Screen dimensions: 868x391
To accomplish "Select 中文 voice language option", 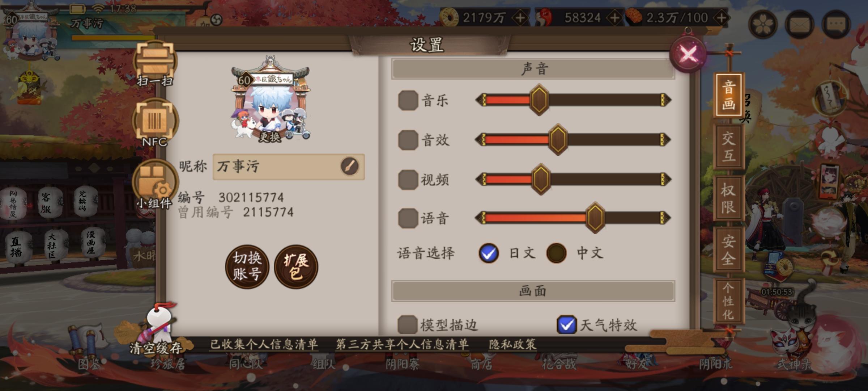I will (x=556, y=253).
